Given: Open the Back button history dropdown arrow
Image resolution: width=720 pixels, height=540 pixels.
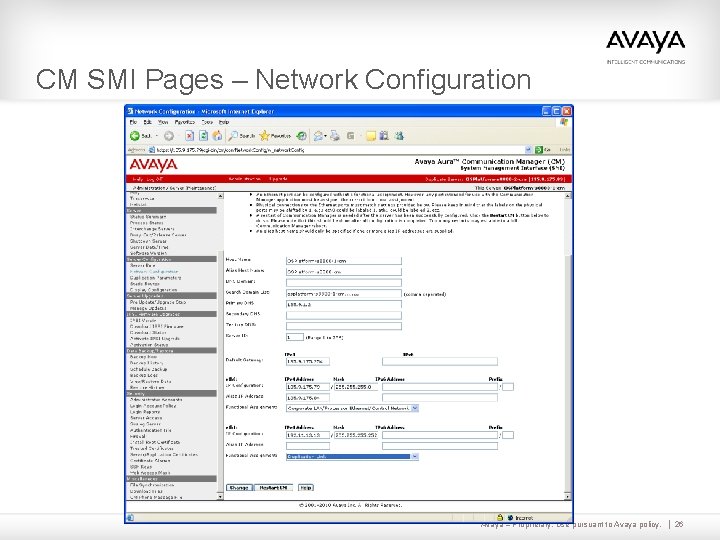Looking at the screenshot, I should [157, 136].
